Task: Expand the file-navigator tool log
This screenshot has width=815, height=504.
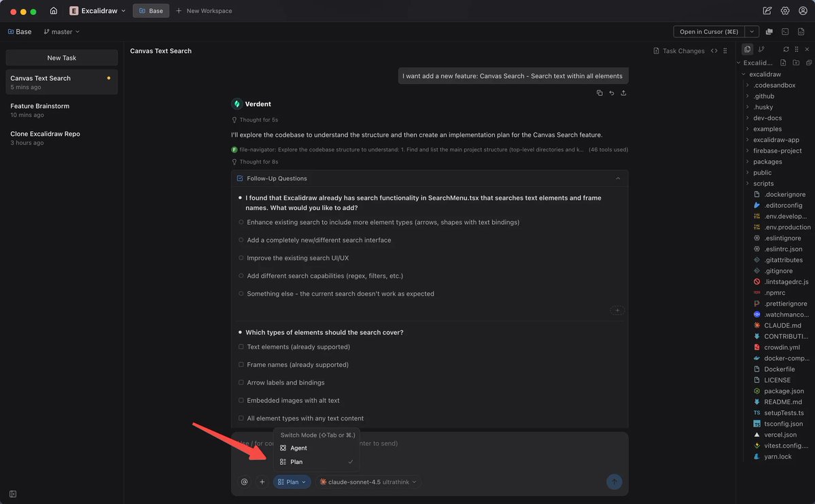Action: click(x=430, y=149)
